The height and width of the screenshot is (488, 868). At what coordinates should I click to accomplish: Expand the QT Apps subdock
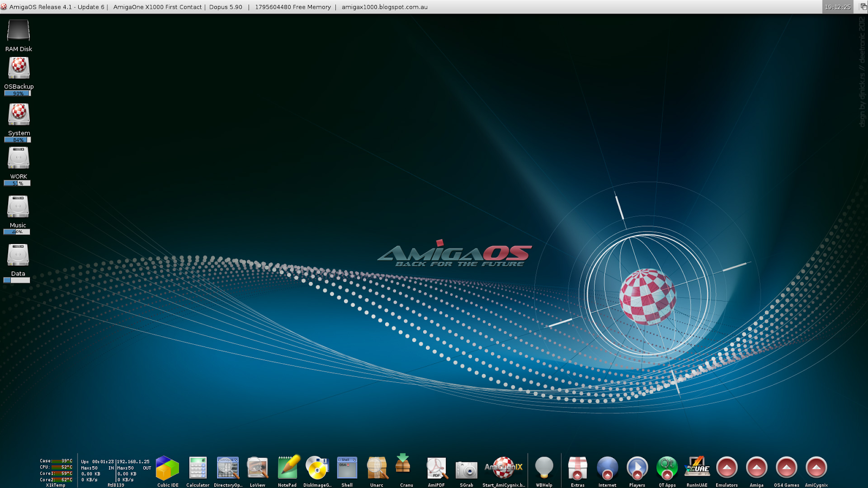click(x=667, y=467)
